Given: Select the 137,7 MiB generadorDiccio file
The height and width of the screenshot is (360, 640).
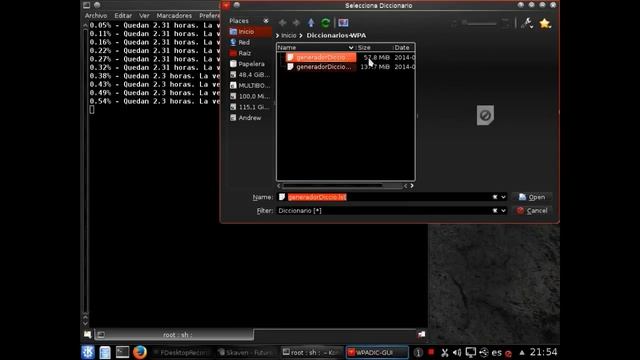Looking at the screenshot, I should pyautogui.click(x=321, y=67).
